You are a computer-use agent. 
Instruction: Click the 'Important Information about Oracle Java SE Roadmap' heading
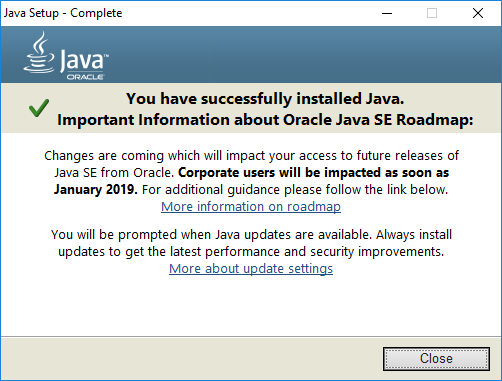[x=265, y=120]
